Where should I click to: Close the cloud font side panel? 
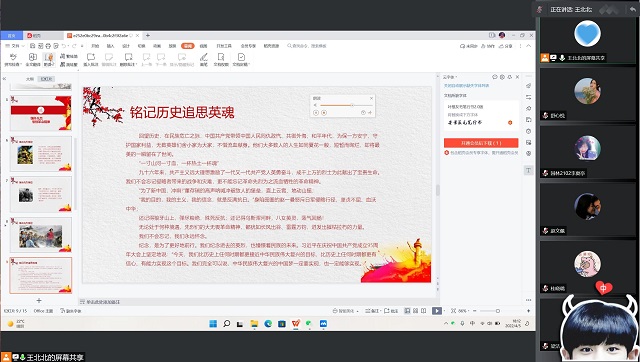(518, 77)
